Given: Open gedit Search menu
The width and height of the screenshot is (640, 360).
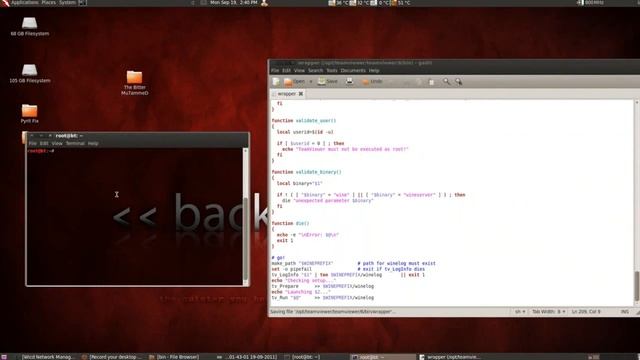Looking at the screenshot, I should [x=316, y=71].
